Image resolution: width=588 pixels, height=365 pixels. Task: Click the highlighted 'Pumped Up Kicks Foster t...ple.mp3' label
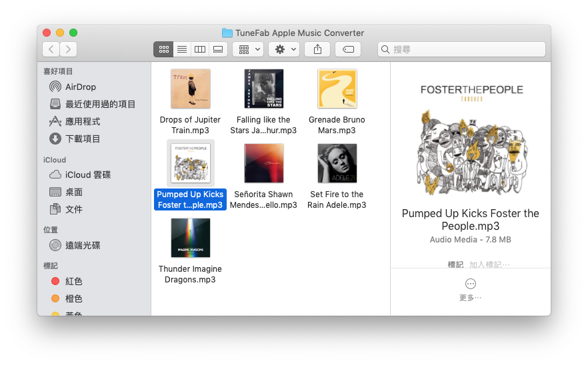pos(190,200)
